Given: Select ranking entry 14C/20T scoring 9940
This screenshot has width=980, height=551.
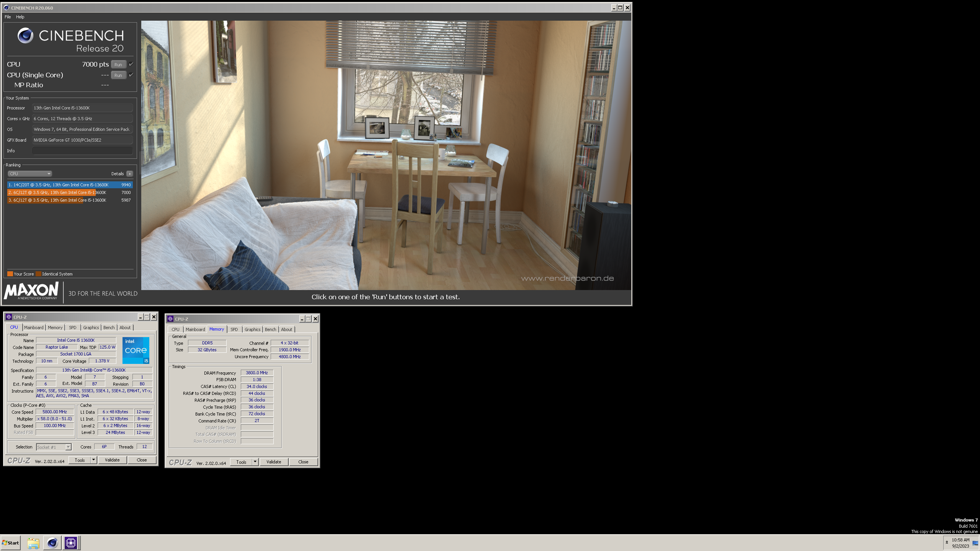Looking at the screenshot, I should coord(70,185).
